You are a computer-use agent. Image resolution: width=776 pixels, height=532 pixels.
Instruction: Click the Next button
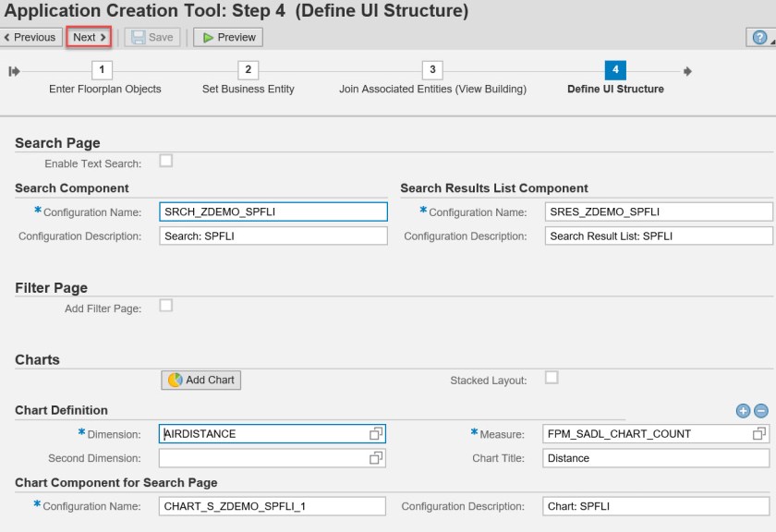coord(90,38)
